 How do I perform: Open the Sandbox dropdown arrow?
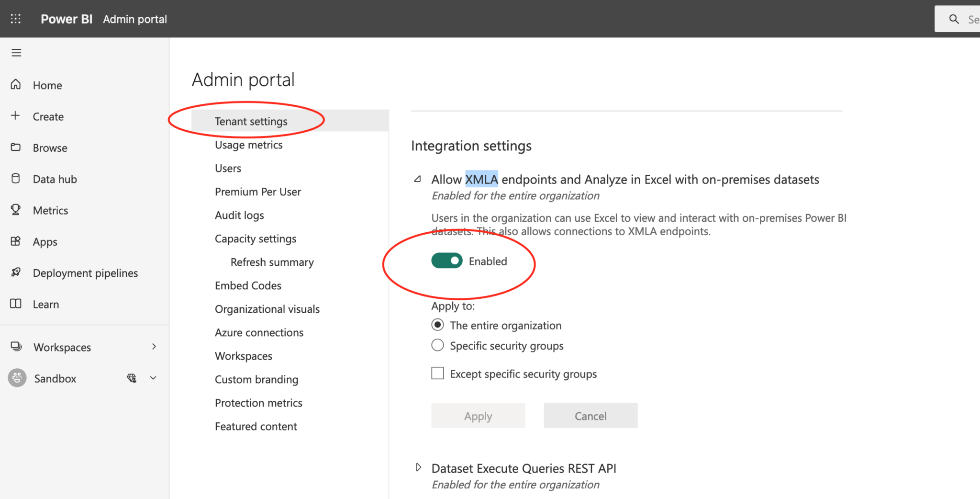153,378
